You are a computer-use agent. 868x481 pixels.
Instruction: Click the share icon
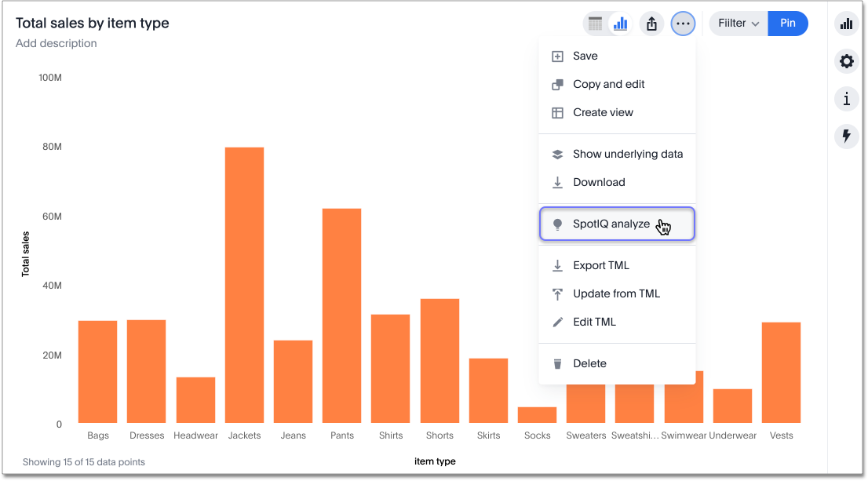651,24
